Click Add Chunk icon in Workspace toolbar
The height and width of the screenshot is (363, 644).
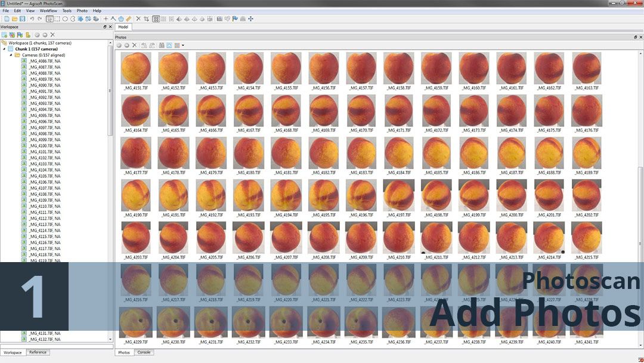(4, 35)
